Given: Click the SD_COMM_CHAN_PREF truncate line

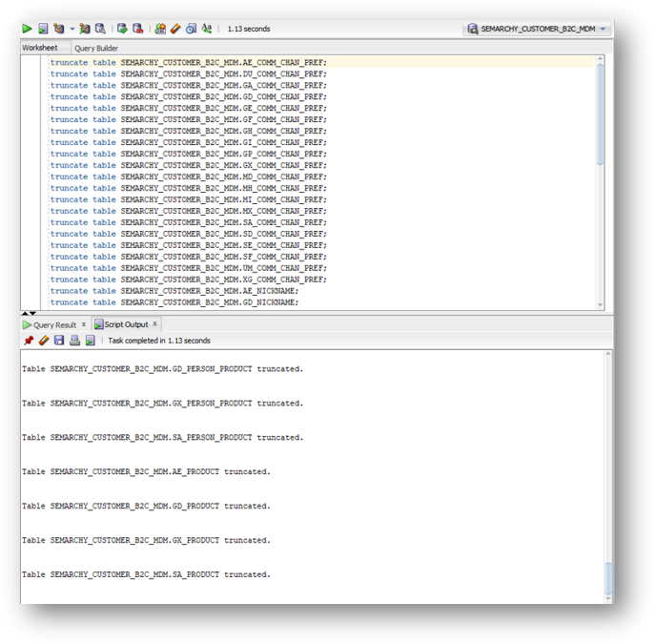Looking at the screenshot, I should pyautogui.click(x=189, y=234).
